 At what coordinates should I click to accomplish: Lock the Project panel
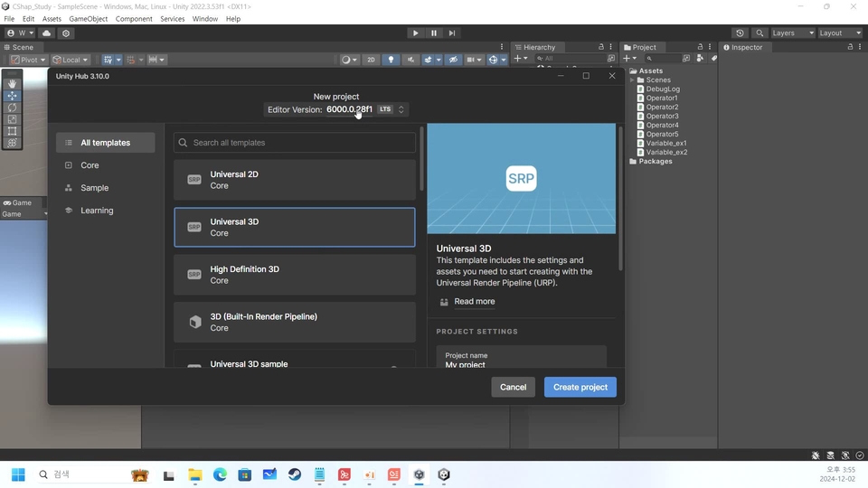(x=700, y=47)
